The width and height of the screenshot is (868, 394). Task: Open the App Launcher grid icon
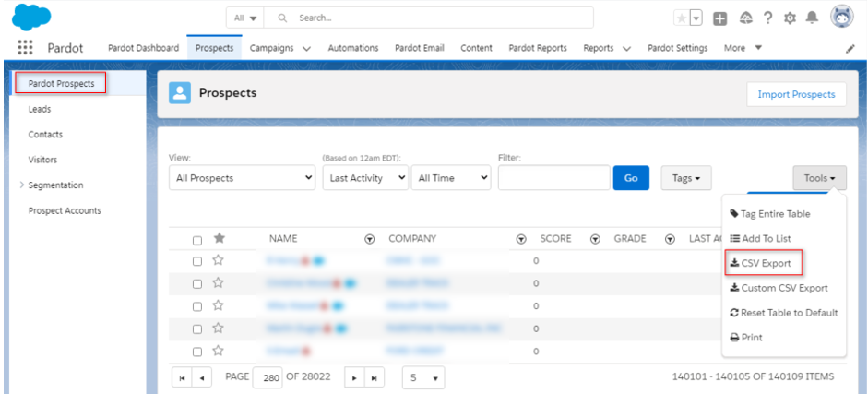point(25,48)
